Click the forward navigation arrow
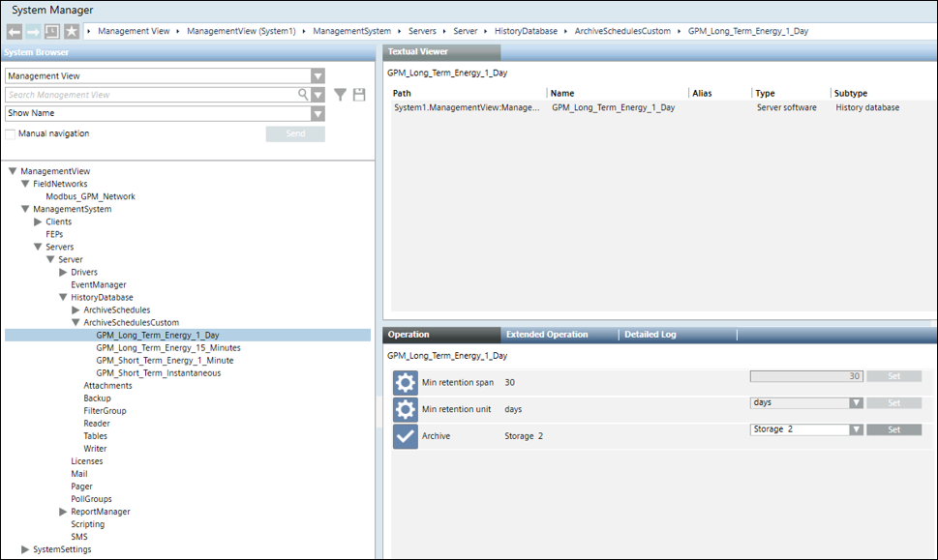Screen dimensions: 938x560 click(x=33, y=31)
